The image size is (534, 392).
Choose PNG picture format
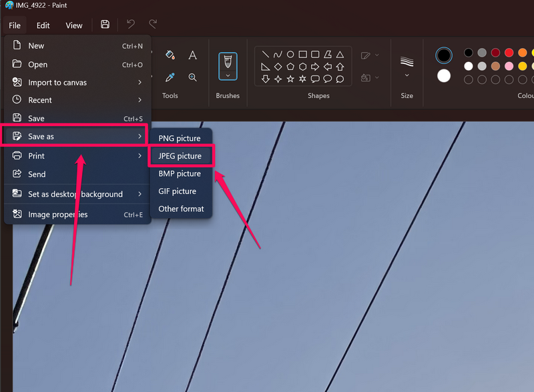pyautogui.click(x=179, y=139)
